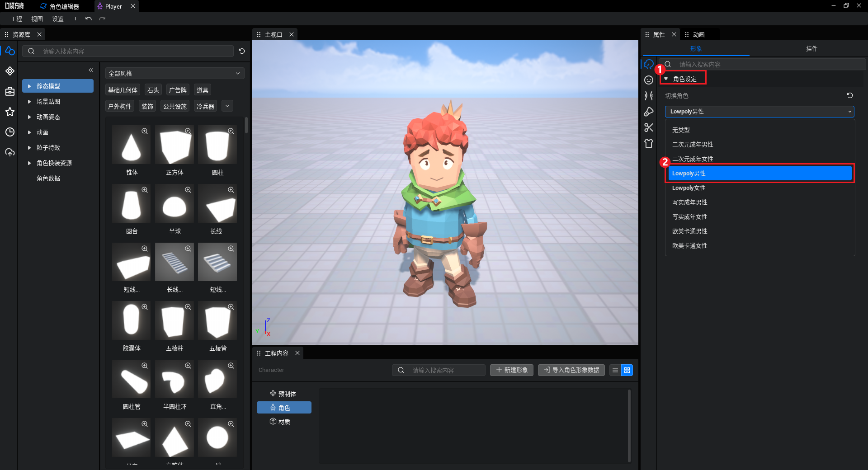The image size is (868, 470).
Task: Filter by the 基础几何体 tag
Action: (123, 90)
